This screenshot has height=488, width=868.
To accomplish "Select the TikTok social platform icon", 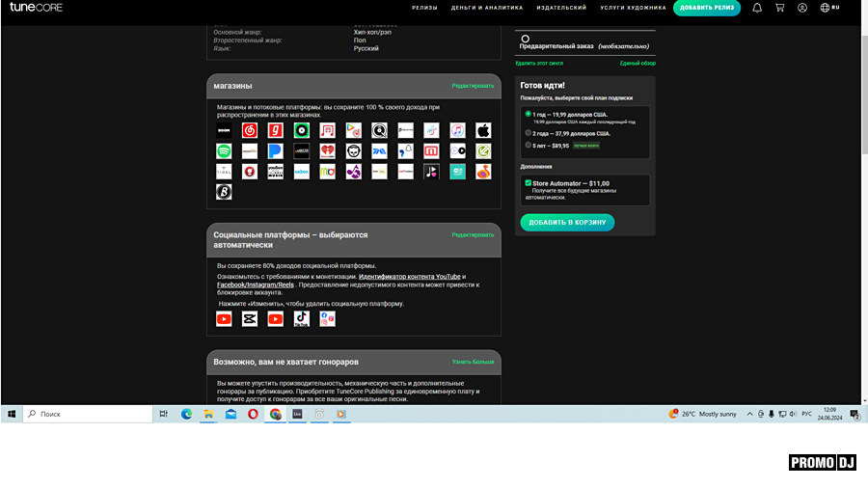I will 302,318.
